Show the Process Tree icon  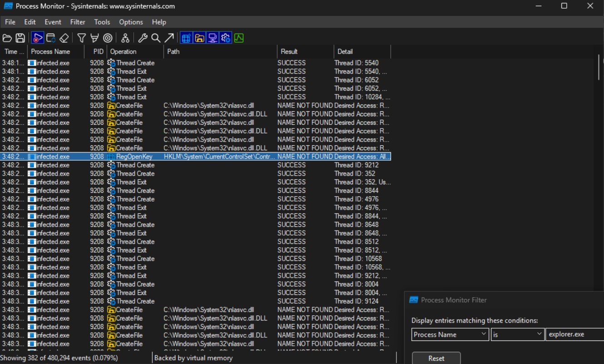125,38
